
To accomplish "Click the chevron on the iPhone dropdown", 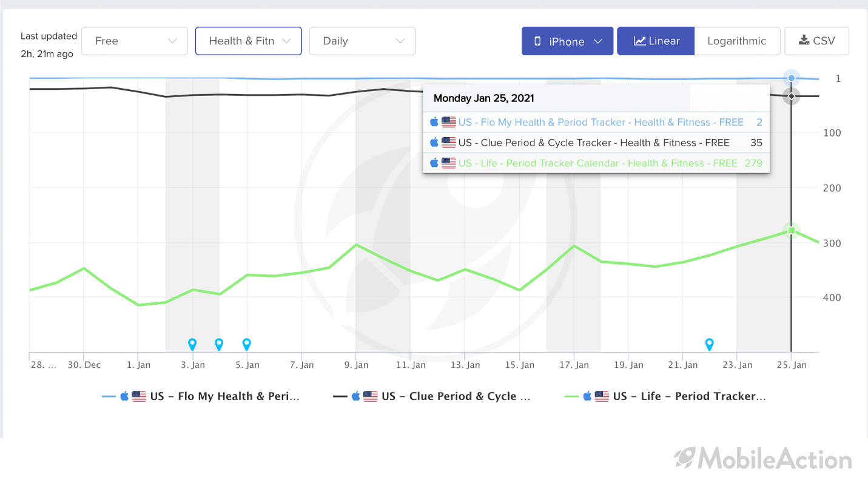I will tap(598, 41).
